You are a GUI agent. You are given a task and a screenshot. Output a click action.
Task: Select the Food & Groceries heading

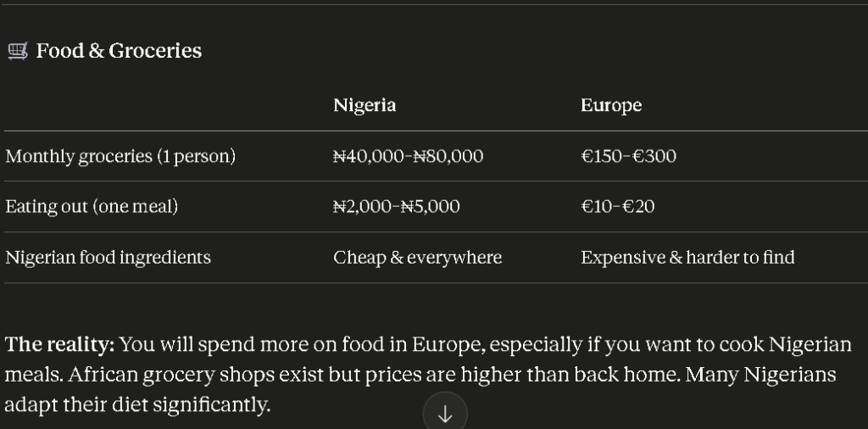click(x=119, y=51)
